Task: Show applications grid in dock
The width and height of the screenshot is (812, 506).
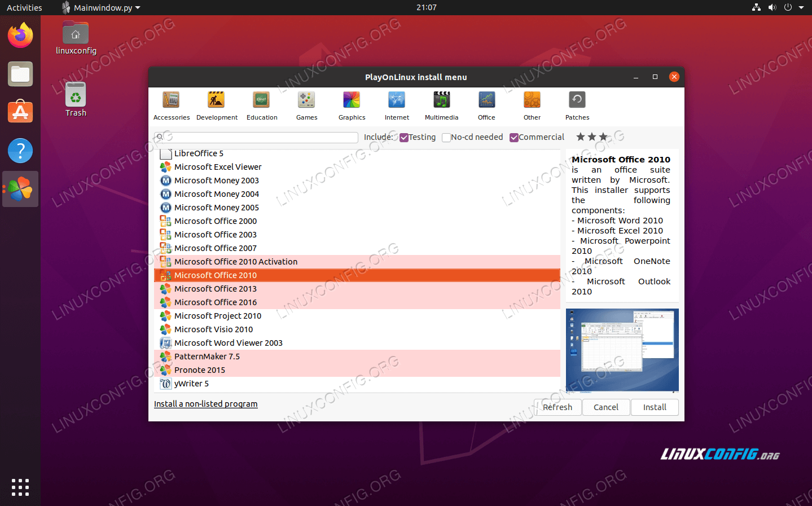Action: click(20, 487)
